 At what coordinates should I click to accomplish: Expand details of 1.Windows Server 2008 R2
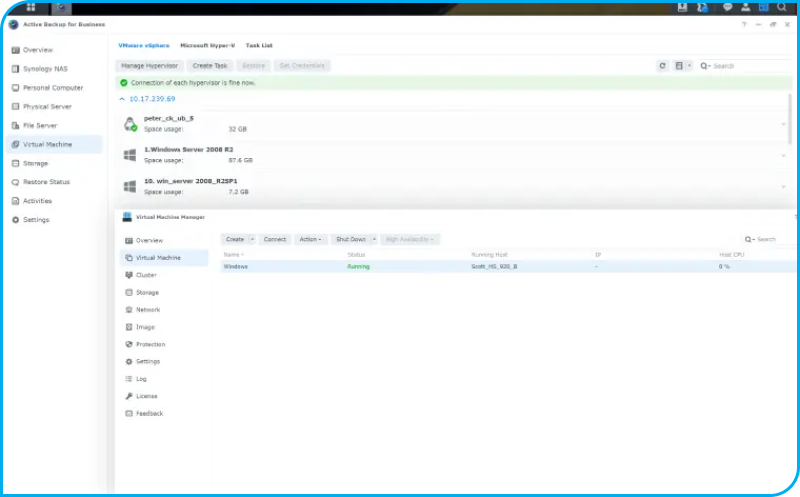pyautogui.click(x=783, y=156)
